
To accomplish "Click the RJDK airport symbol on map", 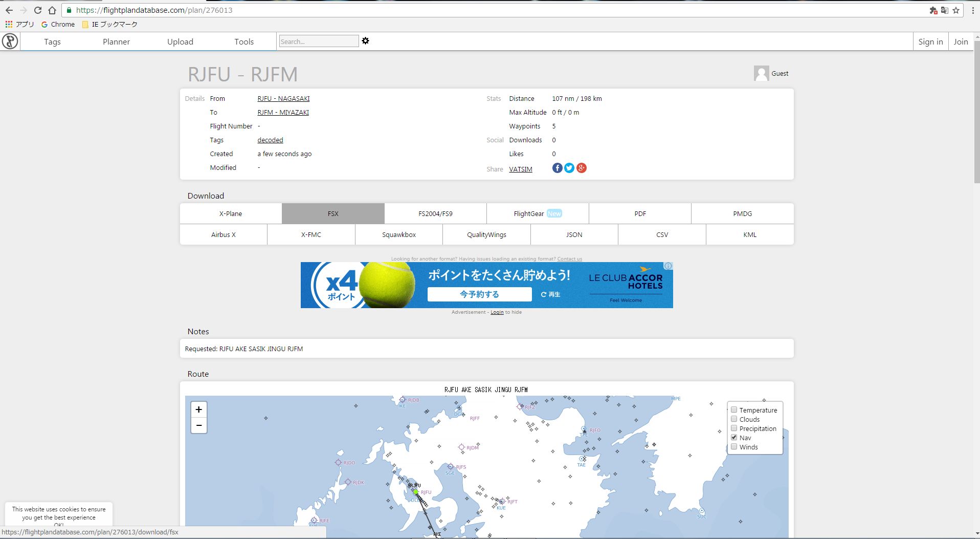I will coord(348,482).
